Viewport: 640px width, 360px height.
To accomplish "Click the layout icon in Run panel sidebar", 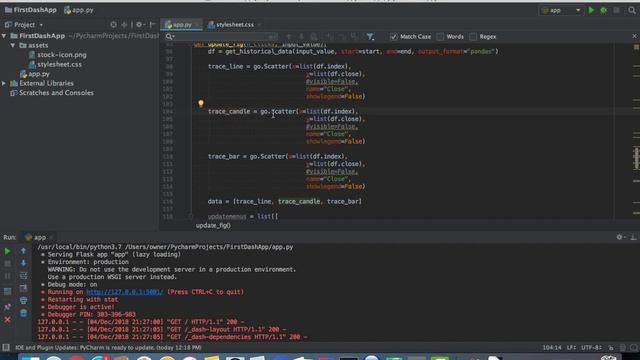I will (7, 291).
